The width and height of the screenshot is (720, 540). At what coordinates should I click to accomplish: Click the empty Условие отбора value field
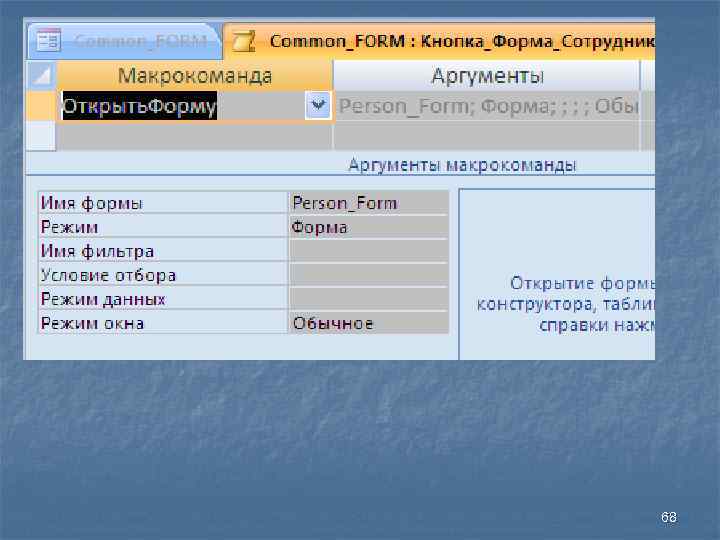coord(369,275)
